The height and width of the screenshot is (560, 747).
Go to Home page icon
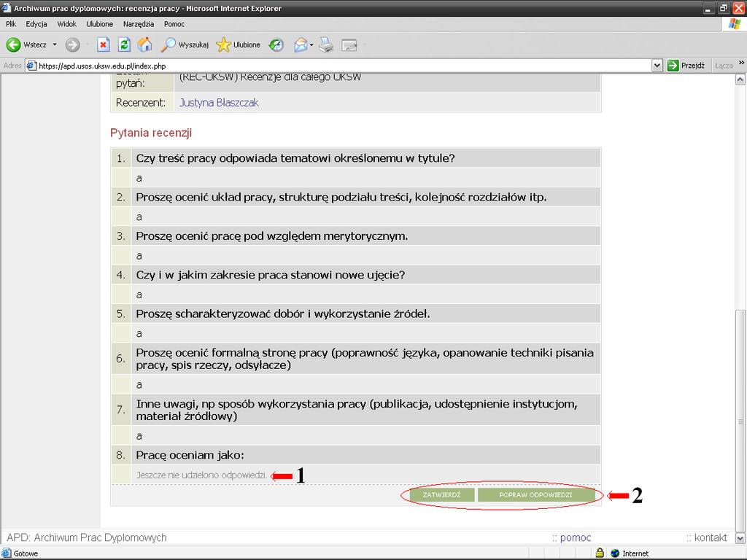point(145,44)
